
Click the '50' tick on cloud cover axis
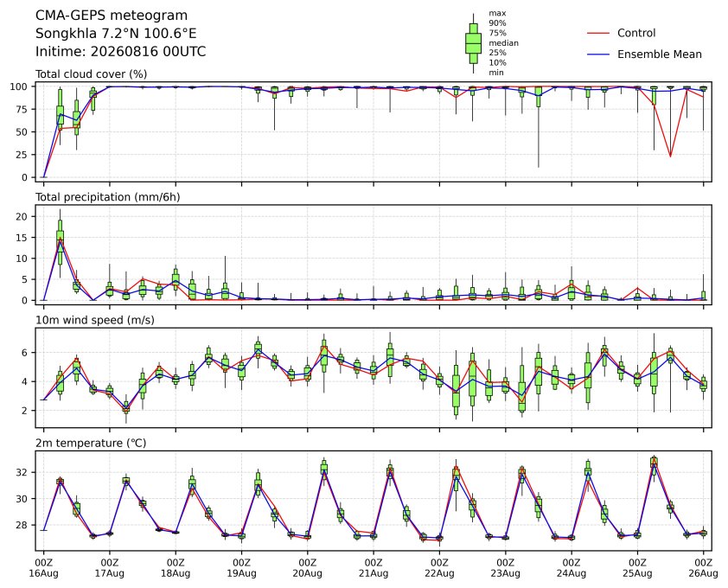(22, 132)
